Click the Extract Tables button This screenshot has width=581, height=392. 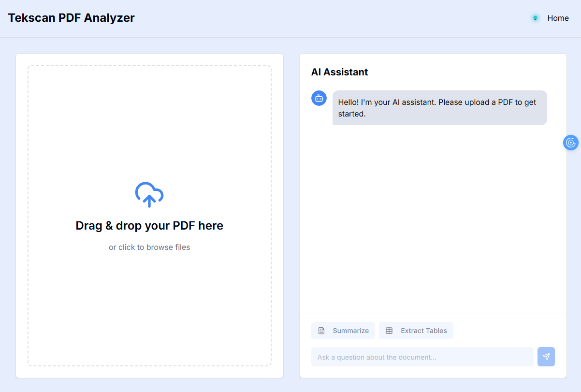[x=416, y=331]
